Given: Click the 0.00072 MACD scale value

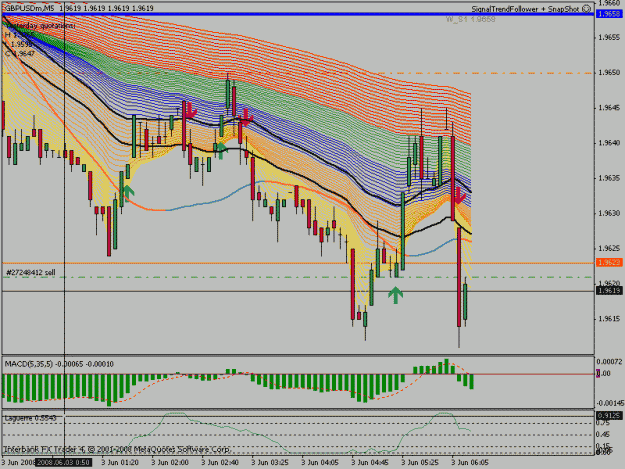Looking at the screenshot, I should pyautogui.click(x=609, y=362).
